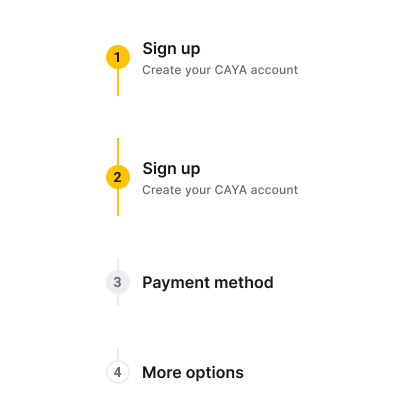The image size is (412, 420).
Task: Click the word 'account' in step 2 description
Action: pyautogui.click(x=274, y=190)
